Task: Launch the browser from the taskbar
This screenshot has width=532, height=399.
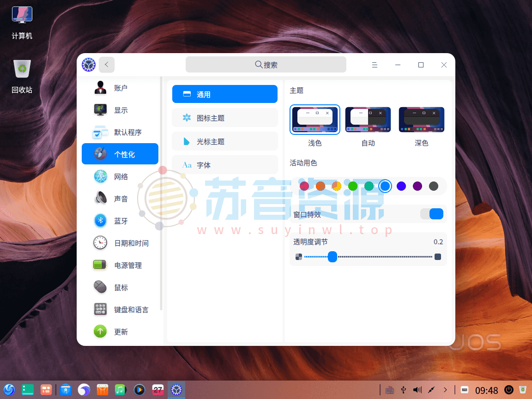Action: [84, 390]
